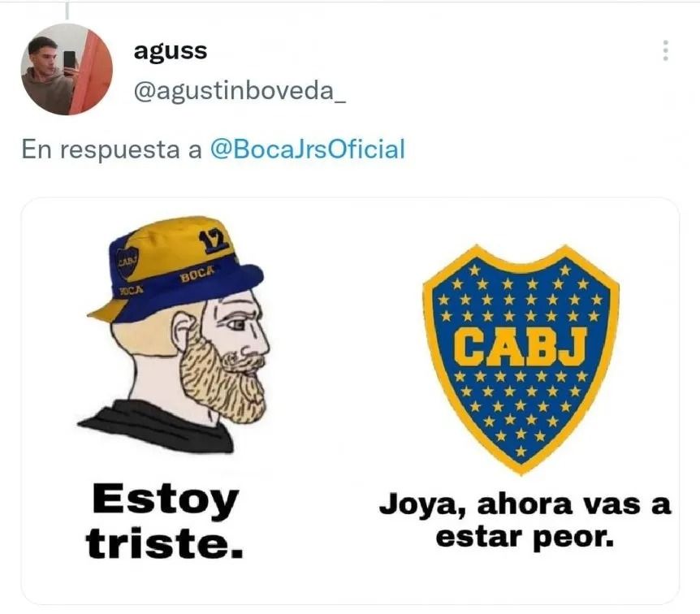
Task: Click the CABJ shield crest in meme
Action: pyautogui.click(x=521, y=359)
